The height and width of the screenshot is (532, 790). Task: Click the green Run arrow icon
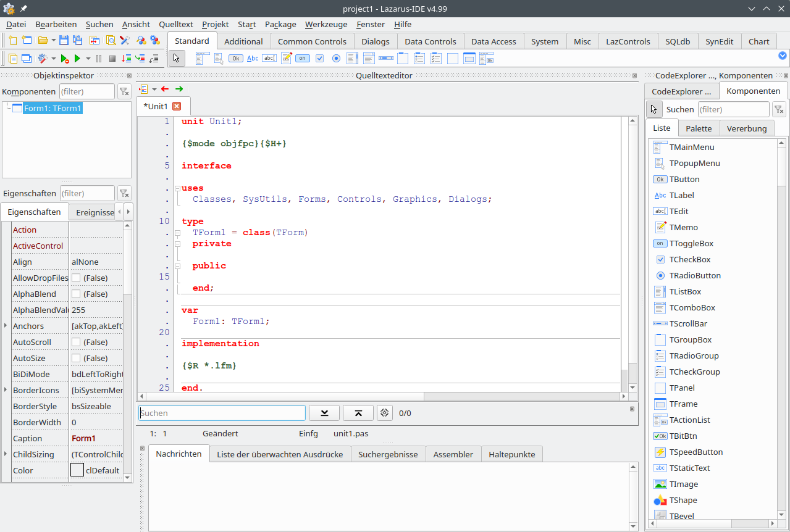tap(77, 59)
